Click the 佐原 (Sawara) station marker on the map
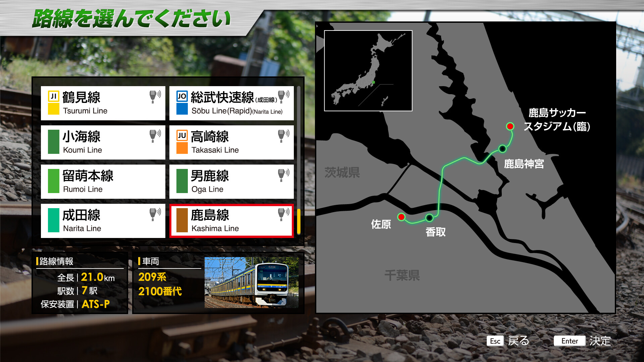The height and width of the screenshot is (362, 644). pos(402,217)
